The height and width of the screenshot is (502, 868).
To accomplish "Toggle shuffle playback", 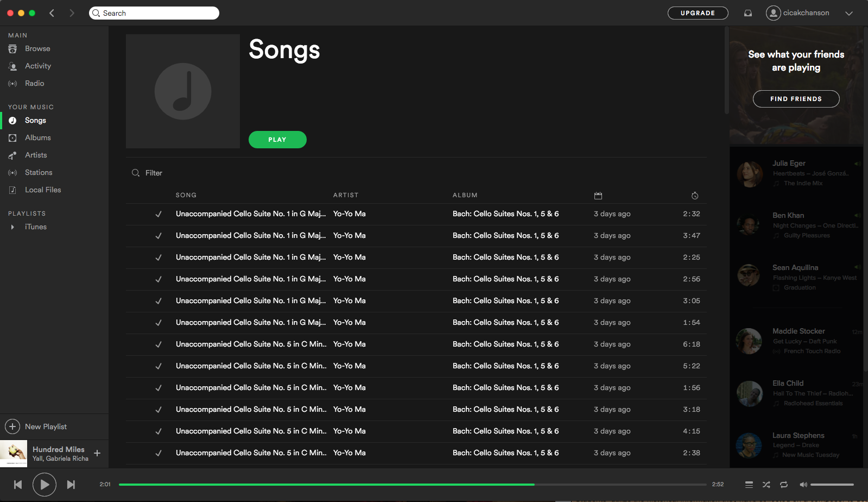I will (x=766, y=485).
